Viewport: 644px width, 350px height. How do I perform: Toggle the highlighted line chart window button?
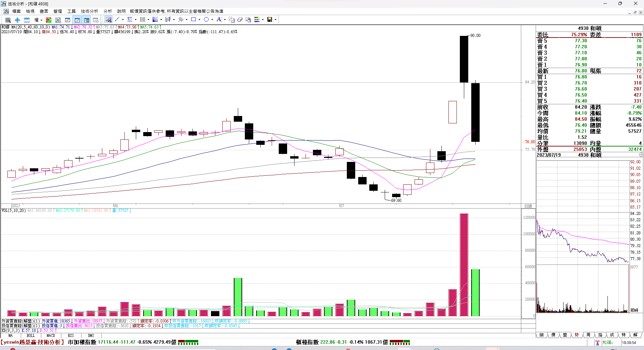tap(77, 20)
